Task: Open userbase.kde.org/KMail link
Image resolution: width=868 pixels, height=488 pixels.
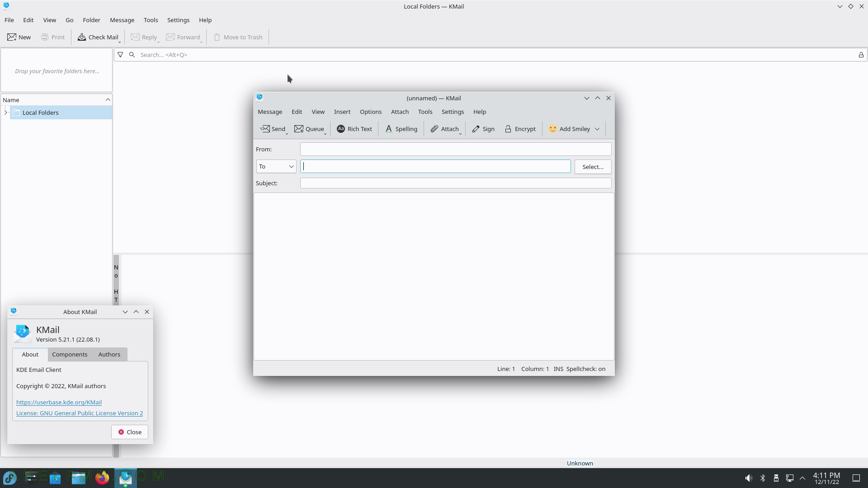Action: [x=59, y=402]
